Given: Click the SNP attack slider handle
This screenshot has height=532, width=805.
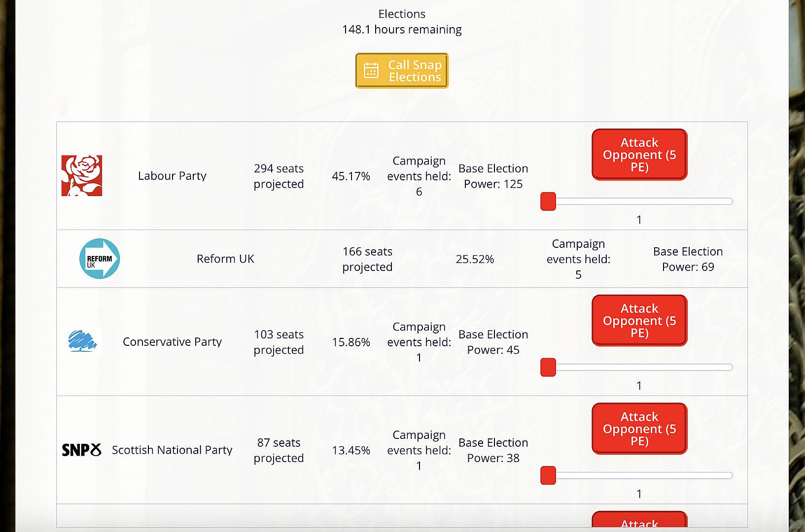Looking at the screenshot, I should click(548, 476).
